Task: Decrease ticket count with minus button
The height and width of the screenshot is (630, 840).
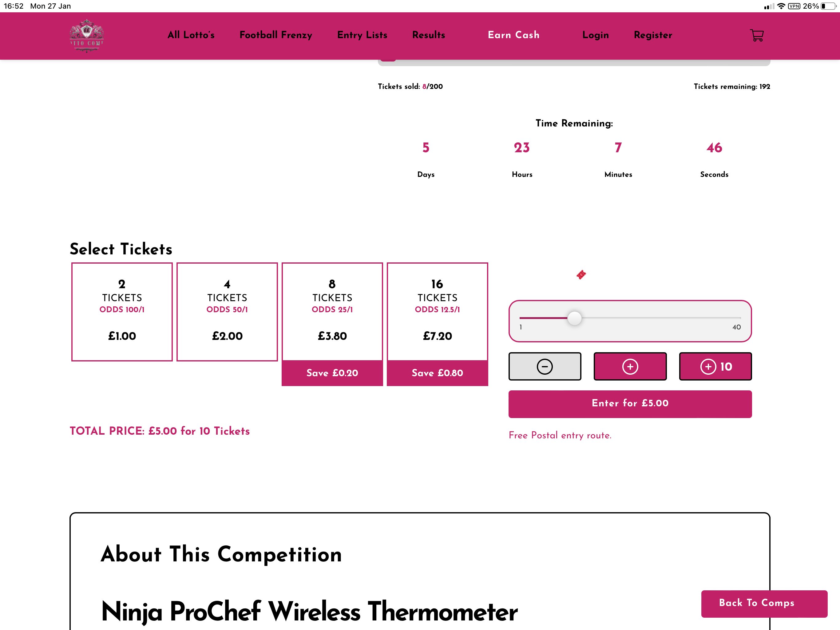Action: pyautogui.click(x=545, y=366)
